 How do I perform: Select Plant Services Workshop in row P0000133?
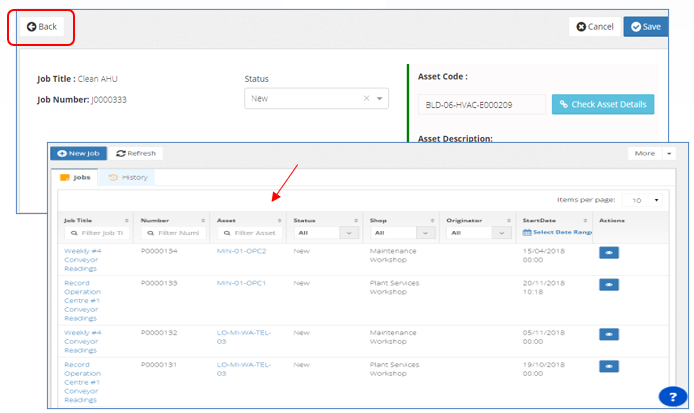(395, 287)
